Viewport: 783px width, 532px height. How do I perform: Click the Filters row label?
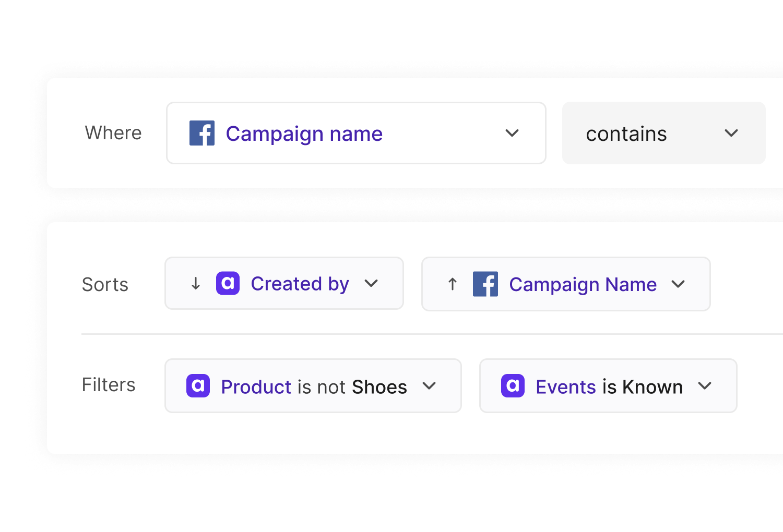[x=109, y=385]
